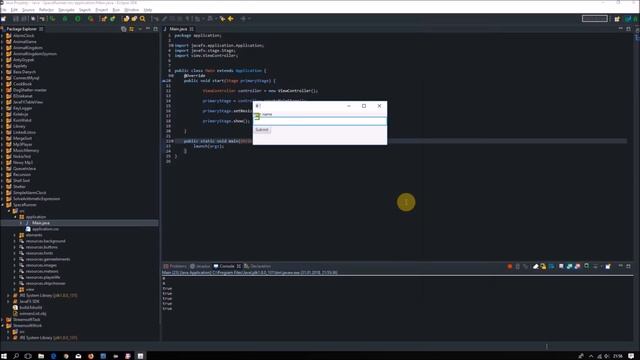The height and width of the screenshot is (360, 640).
Task: Switch to the Problems tab
Action: coord(175,266)
